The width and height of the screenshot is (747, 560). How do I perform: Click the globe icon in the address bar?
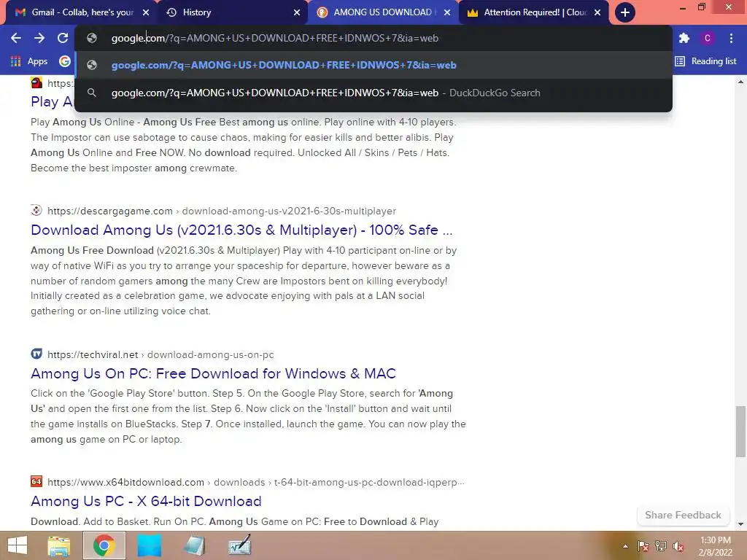coord(92,38)
